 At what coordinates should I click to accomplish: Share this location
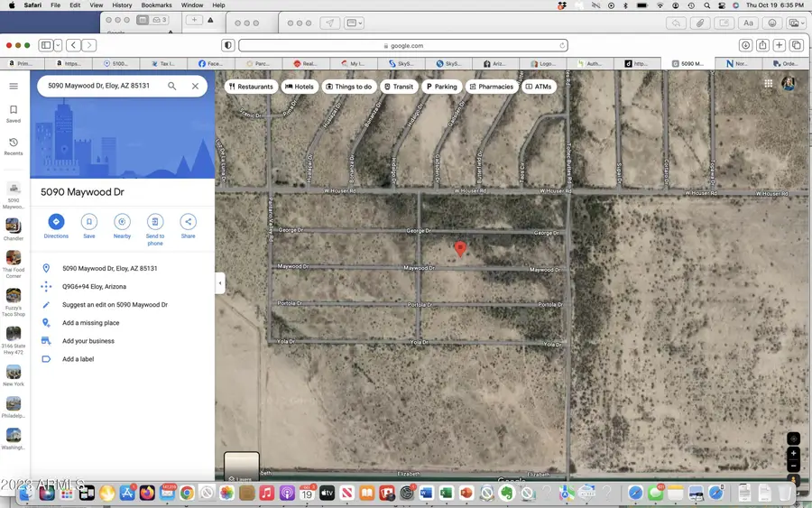(188, 226)
